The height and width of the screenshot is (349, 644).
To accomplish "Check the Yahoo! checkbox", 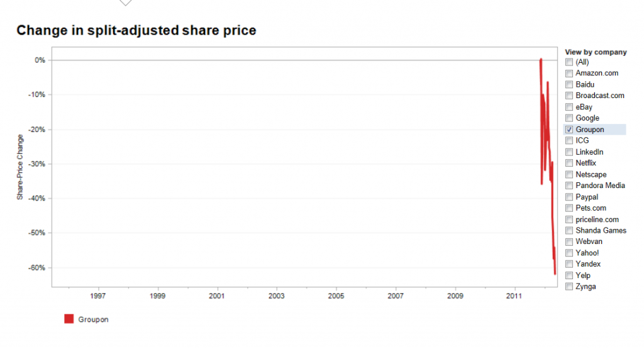I will [x=569, y=253].
